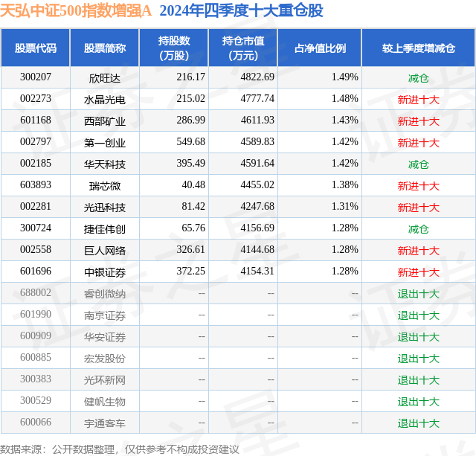Screen dimensions: 476x456
Task: Click market value 4156.69 cell
Action: click(257, 228)
